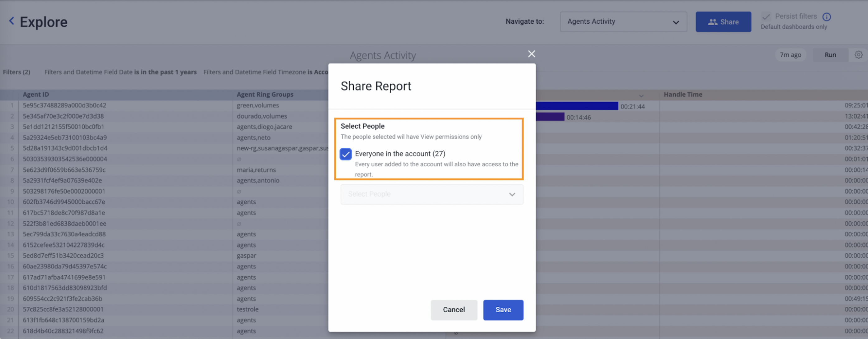Click the agents,antonio ring group cell
868x339 pixels.
pyautogui.click(x=258, y=180)
